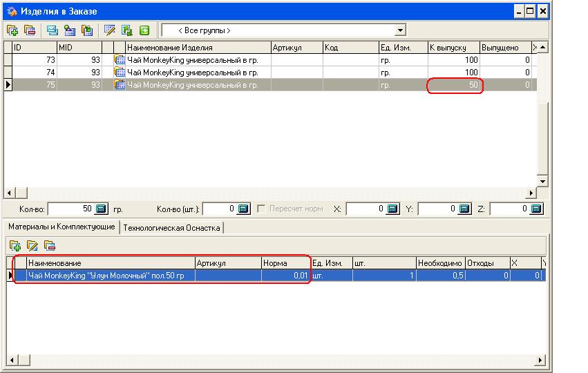The height and width of the screenshot is (373, 588).
Task: Click the Кол-во input field
Action: (69, 209)
